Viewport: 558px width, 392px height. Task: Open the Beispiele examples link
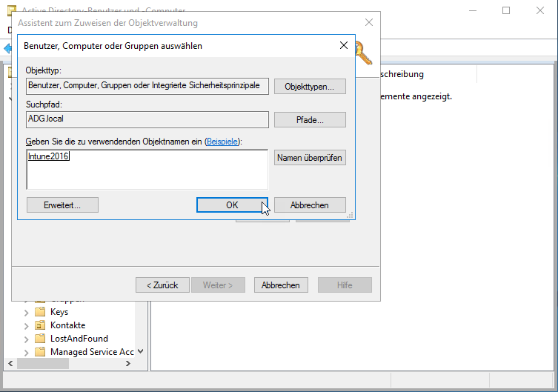tap(222, 142)
